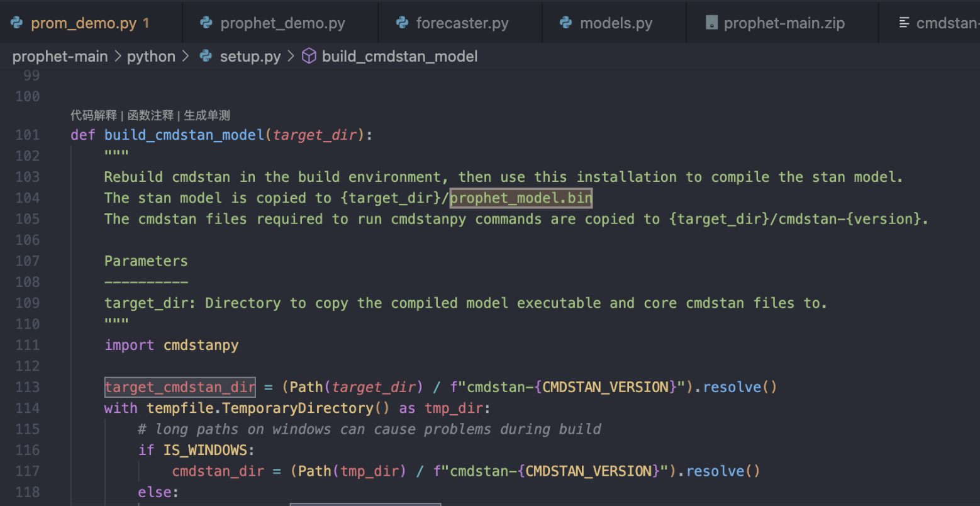Click the Python icon on models.py tab
The width and height of the screenshot is (980, 506).
pos(565,23)
